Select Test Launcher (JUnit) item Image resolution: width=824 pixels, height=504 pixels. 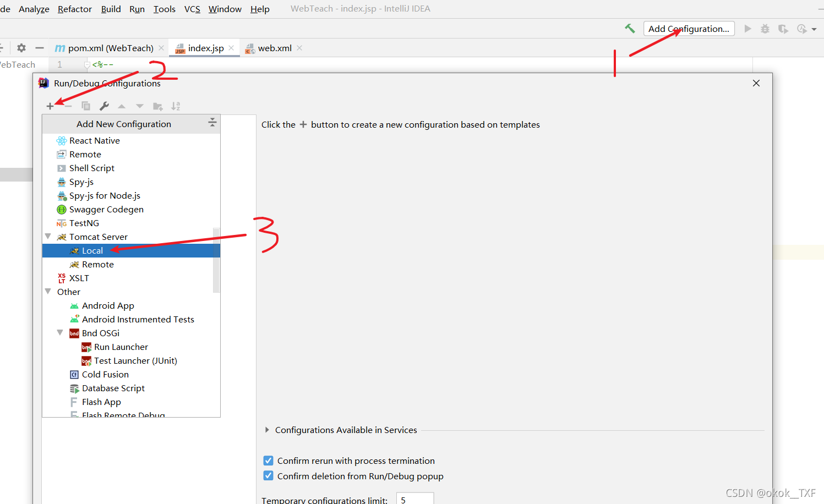[131, 361]
